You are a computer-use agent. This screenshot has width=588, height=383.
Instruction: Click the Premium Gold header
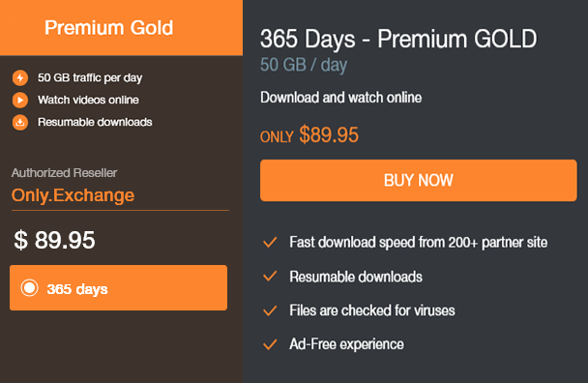[109, 28]
